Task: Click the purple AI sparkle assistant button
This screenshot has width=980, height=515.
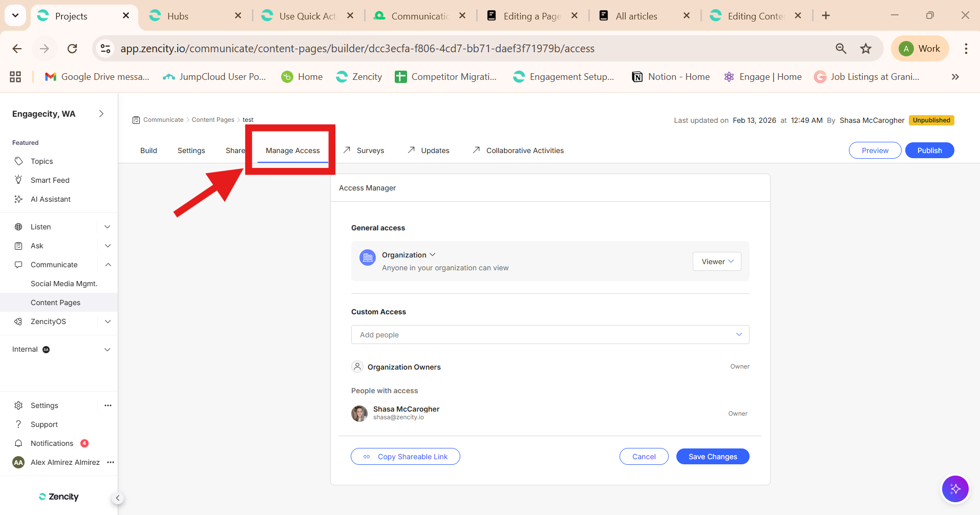Action: coord(955,489)
